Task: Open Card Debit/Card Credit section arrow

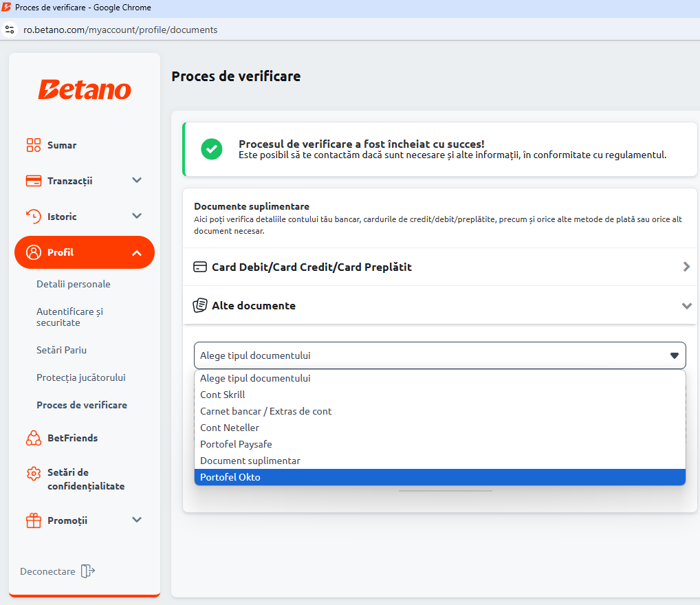Action: tap(687, 267)
